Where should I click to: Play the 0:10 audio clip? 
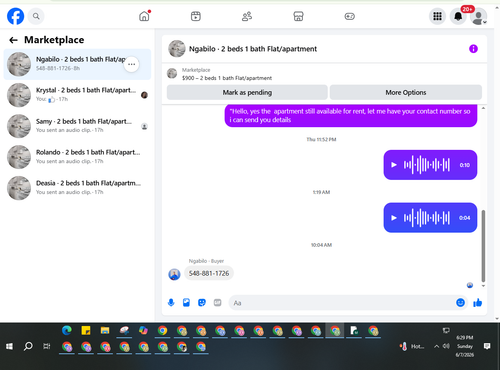394,165
